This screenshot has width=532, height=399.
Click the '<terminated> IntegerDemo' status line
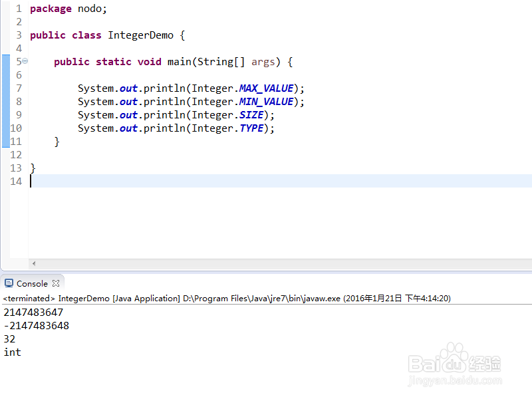click(227, 299)
